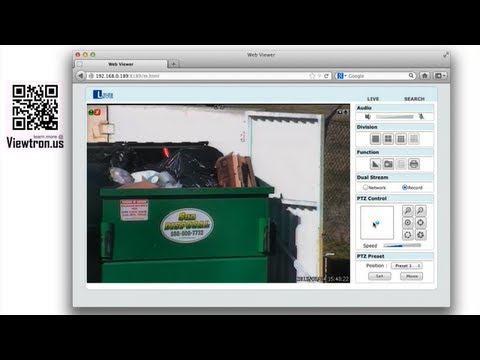This screenshot has height=360, width=480.
Task: Click the camera snapshot Function icon
Action: click(x=388, y=164)
